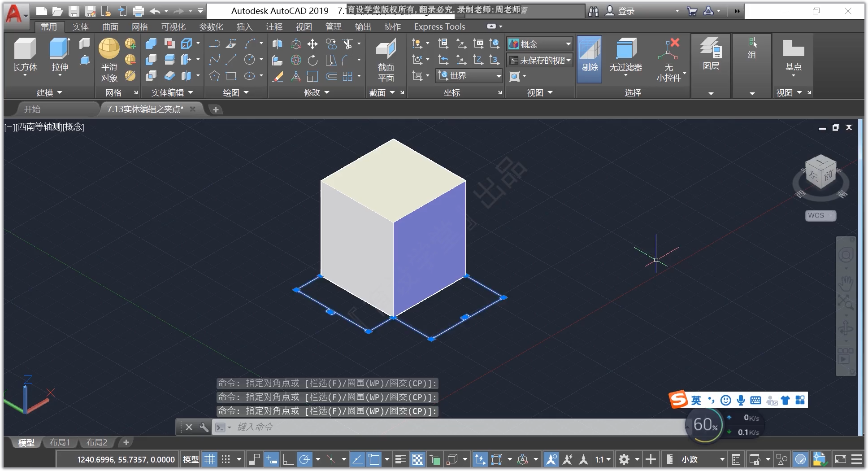
Task: Switch to the 实体 ribbon tab
Action: (81, 27)
